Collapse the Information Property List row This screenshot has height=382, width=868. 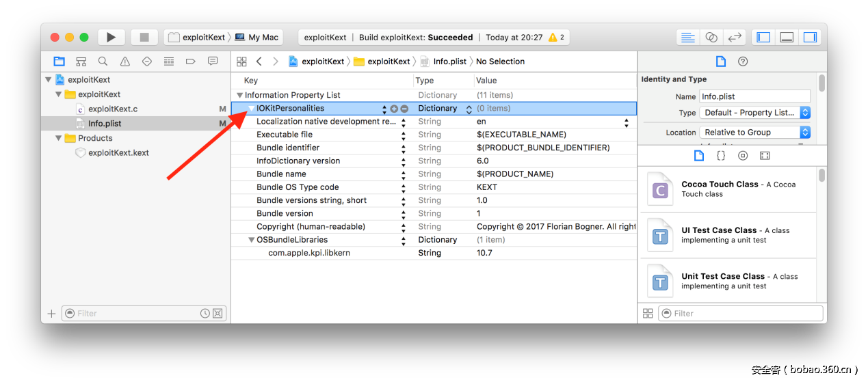(239, 96)
